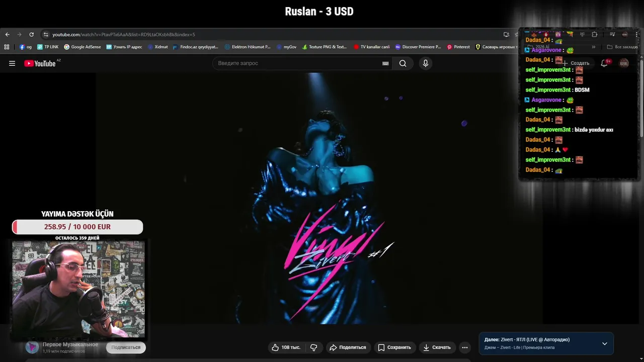This screenshot has width=644, height=362.
Task: Expand hidden bookmarks chevron
Action: click(x=593, y=47)
